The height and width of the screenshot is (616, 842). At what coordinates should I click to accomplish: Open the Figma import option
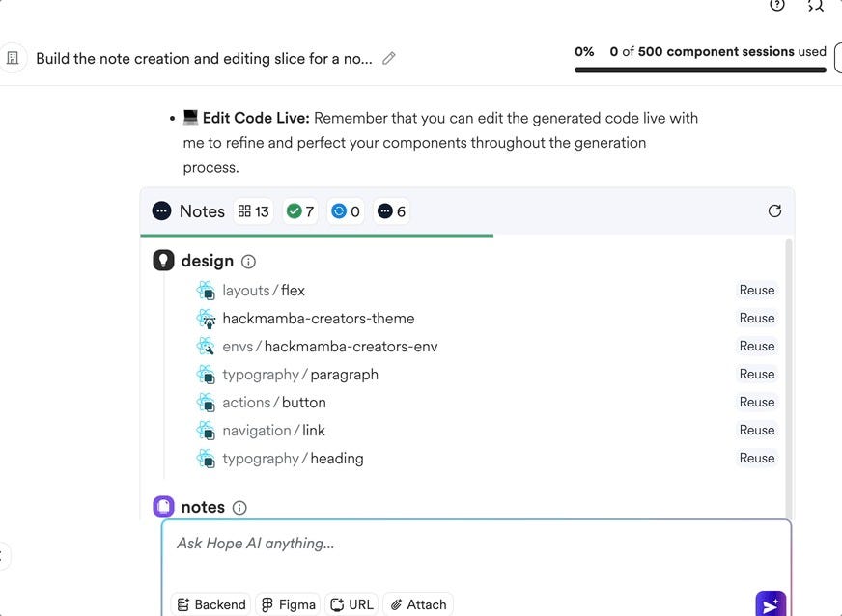[x=288, y=604]
